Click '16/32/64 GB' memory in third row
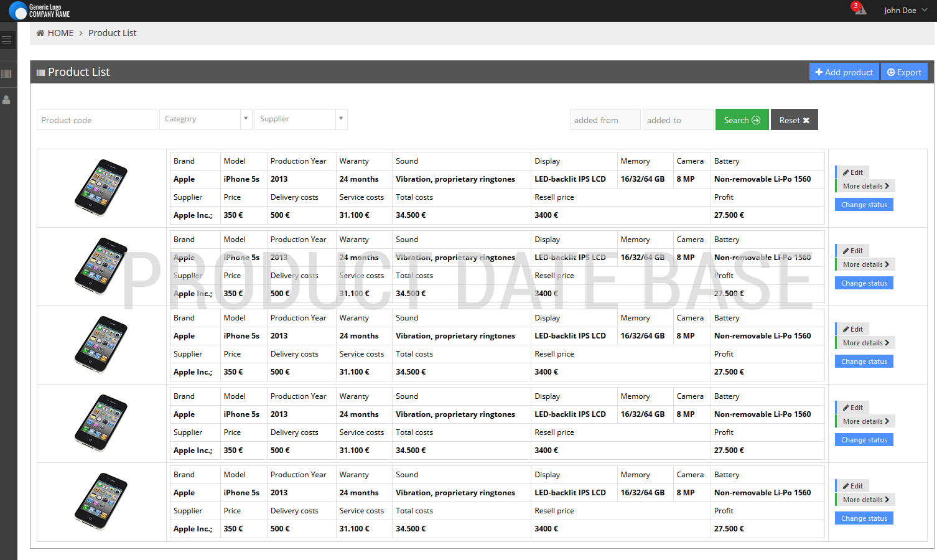The image size is (937, 560). tap(642, 336)
